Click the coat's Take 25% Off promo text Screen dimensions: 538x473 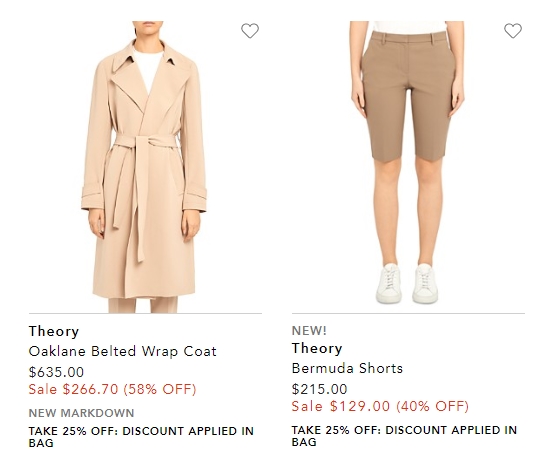pos(141,437)
